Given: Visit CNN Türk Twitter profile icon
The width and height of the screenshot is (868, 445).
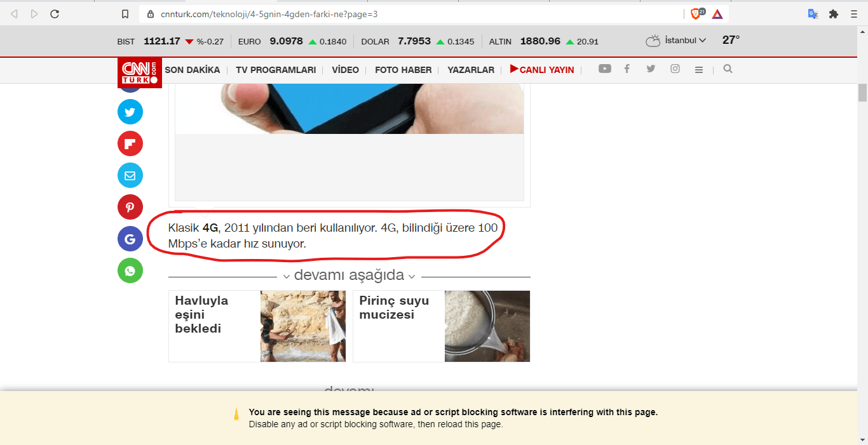Looking at the screenshot, I should [x=651, y=69].
